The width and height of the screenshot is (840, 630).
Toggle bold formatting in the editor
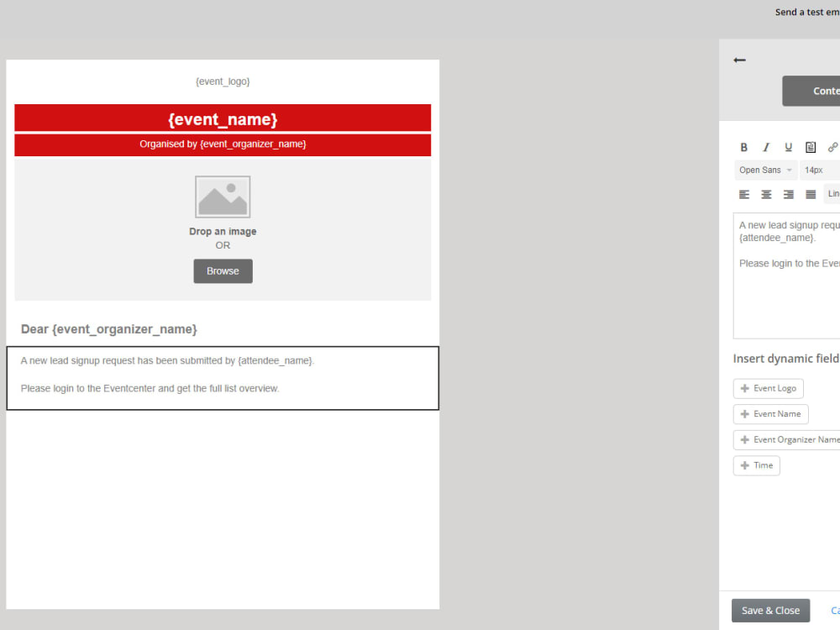tap(743, 147)
